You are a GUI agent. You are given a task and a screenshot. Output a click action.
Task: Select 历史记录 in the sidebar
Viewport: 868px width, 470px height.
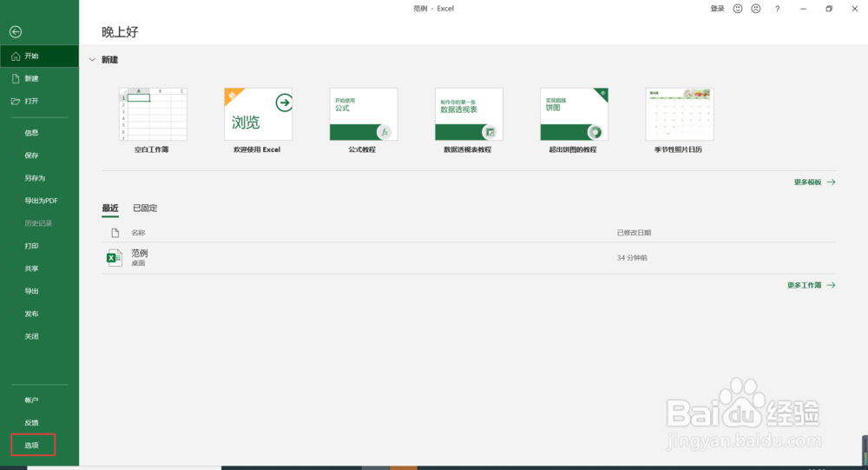[39, 223]
